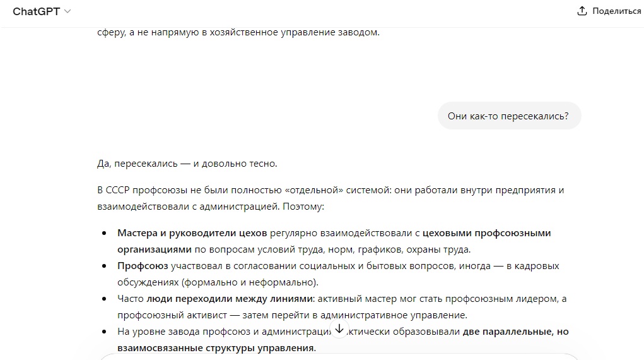Jump to bottom with the down-arrow button

click(339, 329)
